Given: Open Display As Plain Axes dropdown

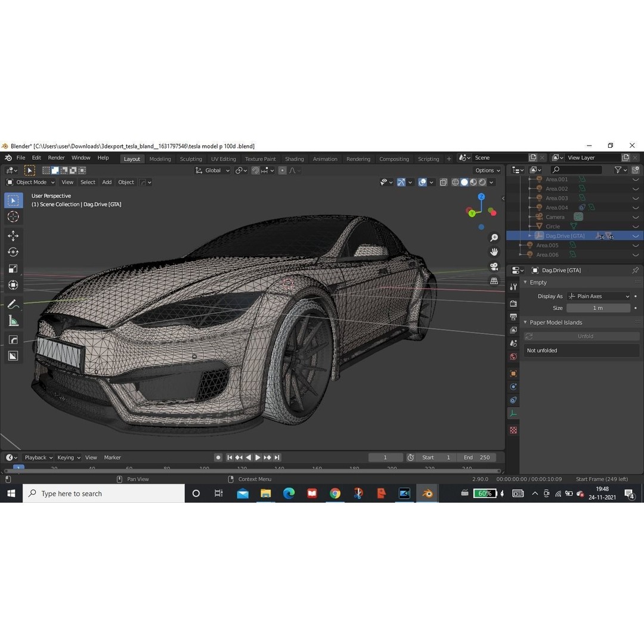Looking at the screenshot, I should click(x=599, y=296).
